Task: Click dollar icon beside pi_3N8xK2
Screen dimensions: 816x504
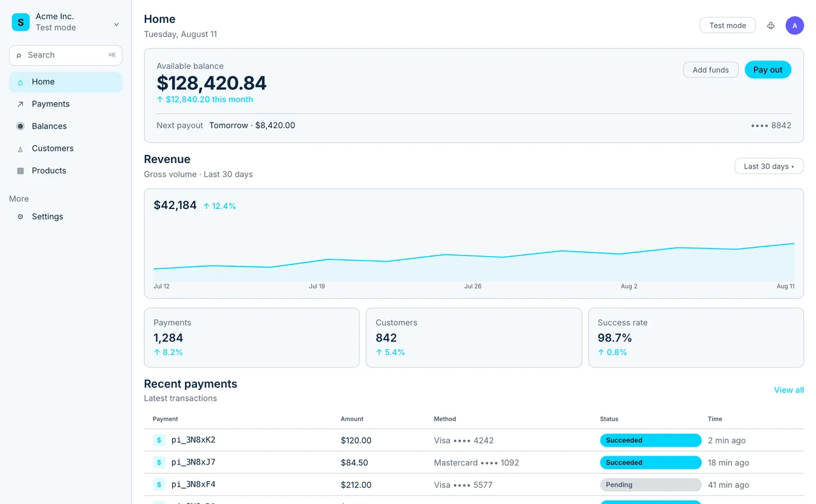Action: tap(159, 440)
